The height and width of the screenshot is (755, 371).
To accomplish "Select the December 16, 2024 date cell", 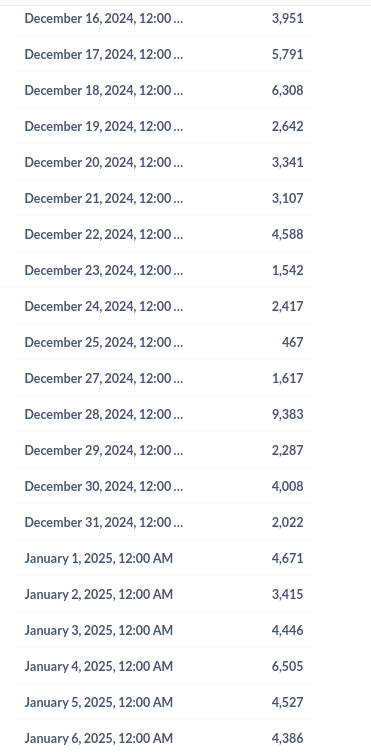I will 103,18.
